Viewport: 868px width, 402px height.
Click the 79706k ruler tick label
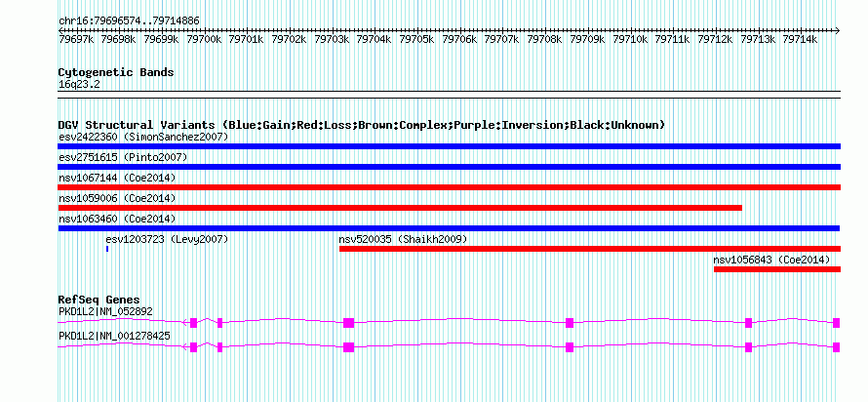tap(460, 39)
